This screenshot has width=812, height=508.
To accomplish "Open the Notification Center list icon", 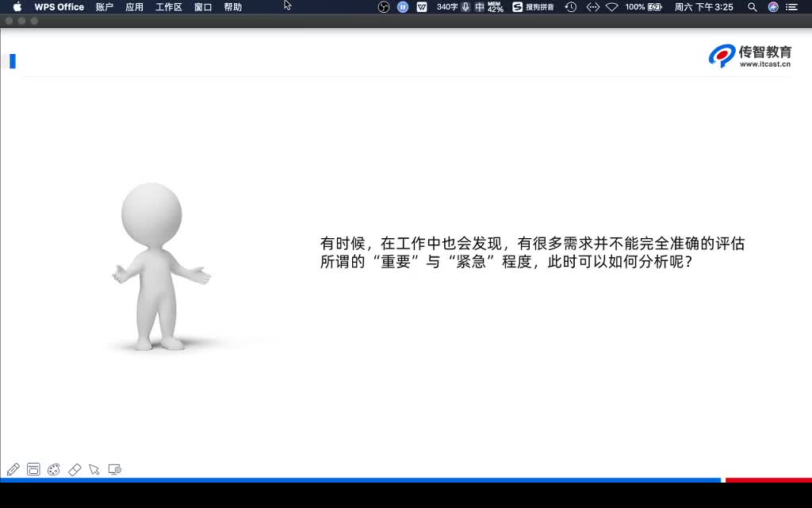I will pyautogui.click(x=791, y=6).
